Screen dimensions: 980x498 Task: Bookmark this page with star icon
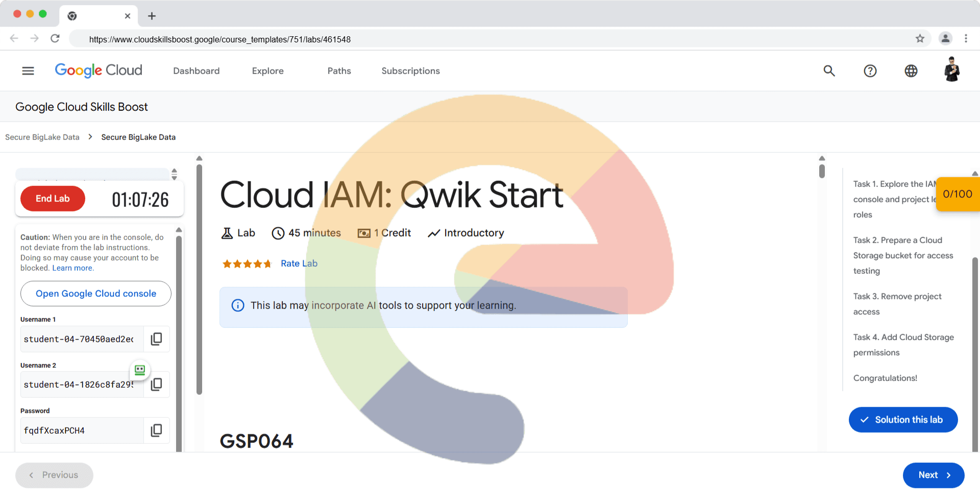click(920, 39)
